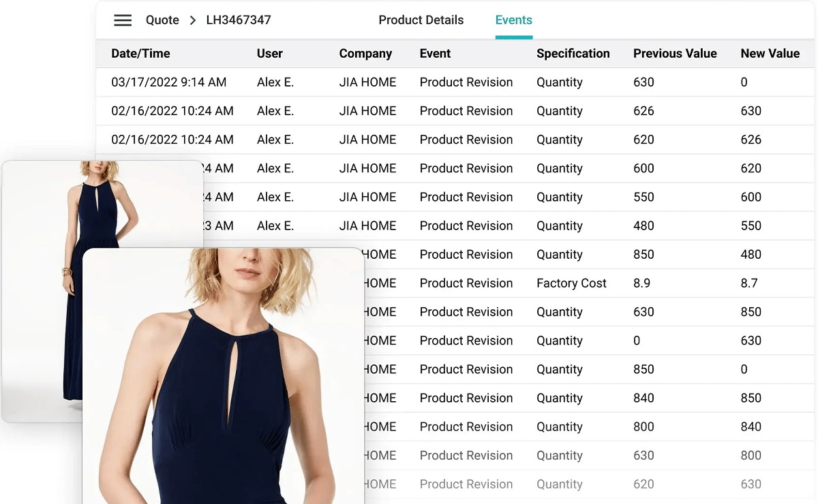Screen dimensions: 818x504
Task: Sort by the Specification column
Action: [573, 53]
